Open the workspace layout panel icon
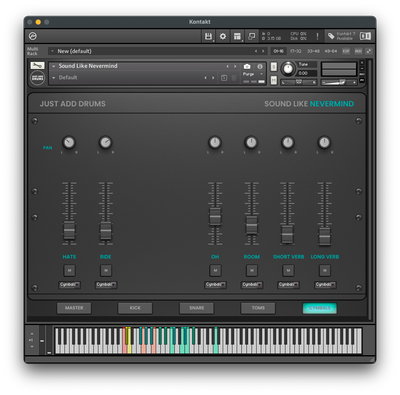Viewport: 400px width, 395px height. point(237,36)
